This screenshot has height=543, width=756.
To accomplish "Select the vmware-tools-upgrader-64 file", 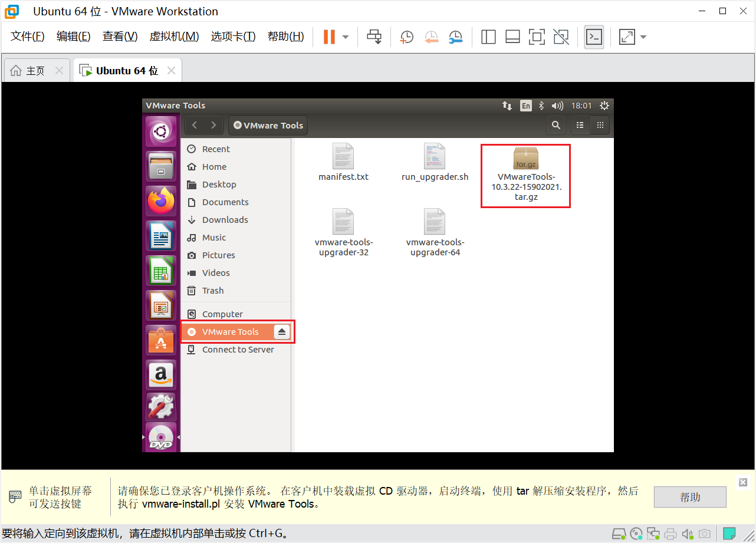I will (435, 232).
